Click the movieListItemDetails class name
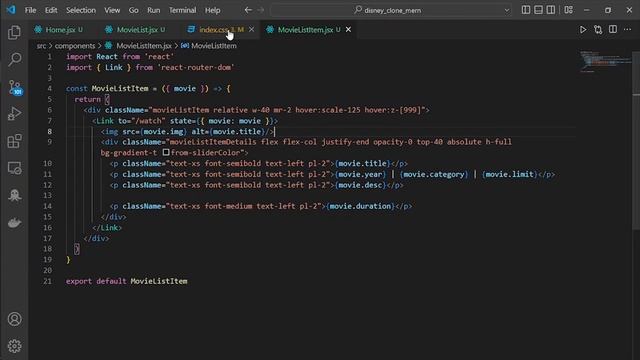 coord(213,142)
